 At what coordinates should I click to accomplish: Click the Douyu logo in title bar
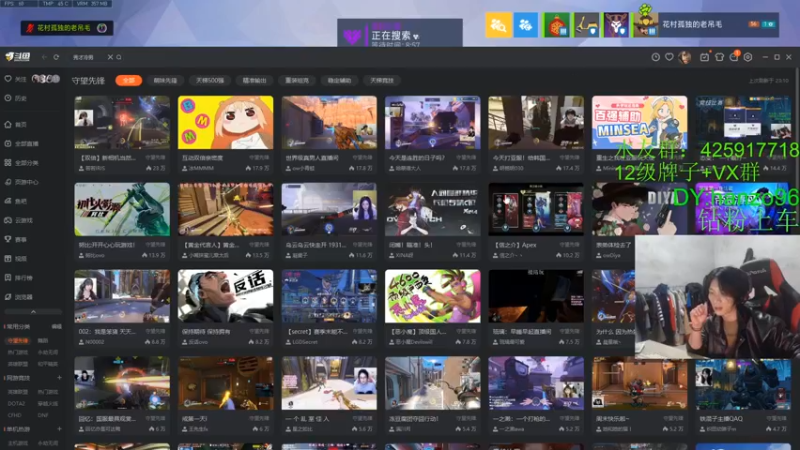click(17, 57)
